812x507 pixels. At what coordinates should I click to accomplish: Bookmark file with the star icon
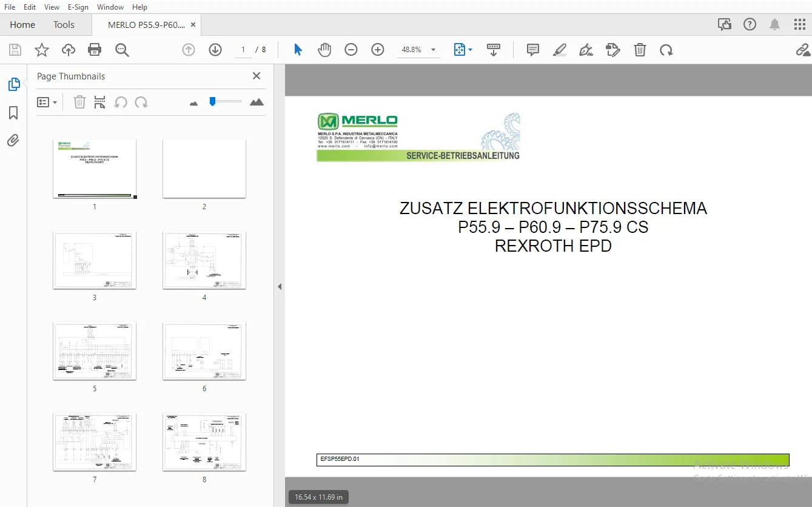tap(42, 50)
